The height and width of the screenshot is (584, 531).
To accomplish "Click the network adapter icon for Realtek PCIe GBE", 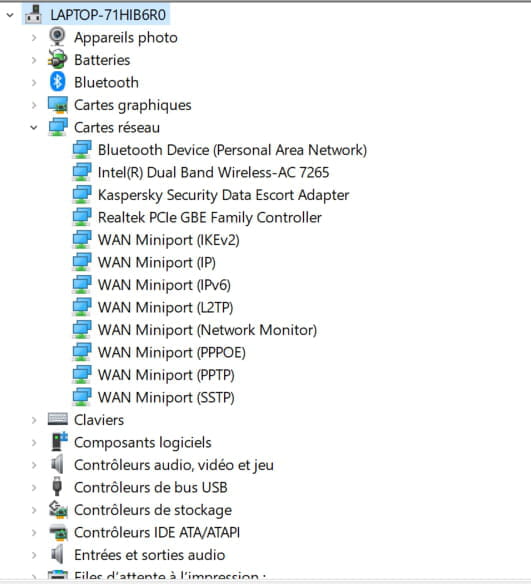I will [x=82, y=217].
